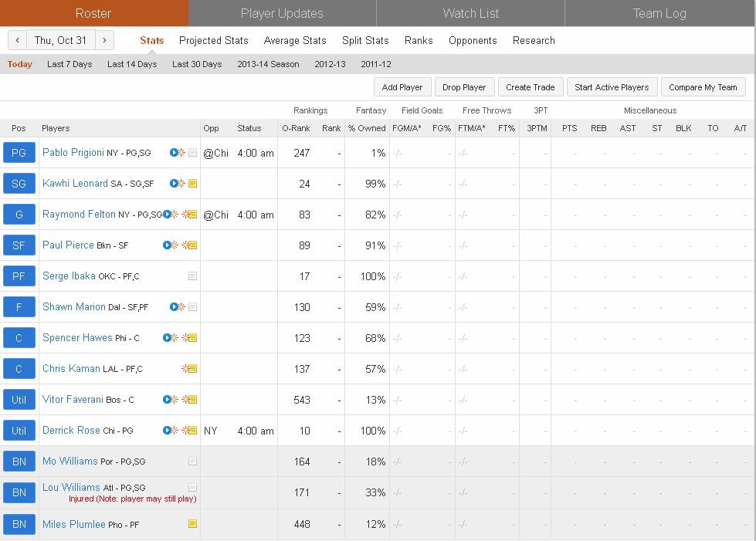Viewport: 756px width, 541px height.
Task: Open Serge Ibaka player page
Action: pyautogui.click(x=69, y=276)
